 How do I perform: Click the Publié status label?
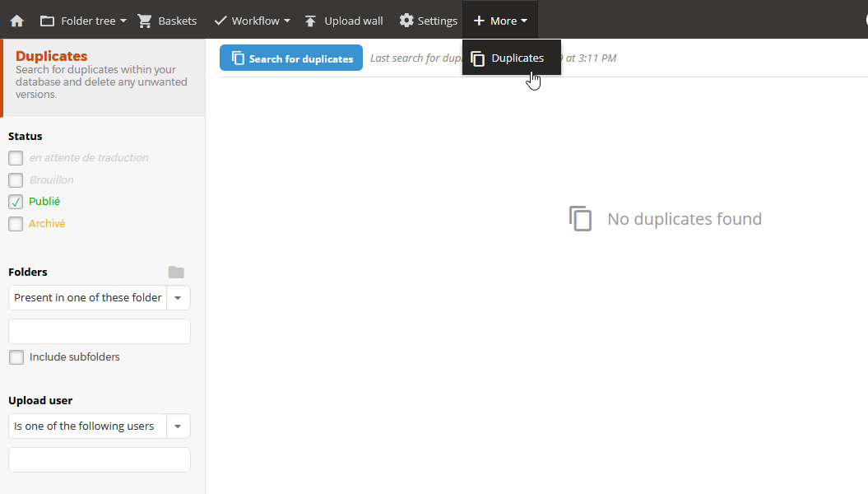(44, 202)
